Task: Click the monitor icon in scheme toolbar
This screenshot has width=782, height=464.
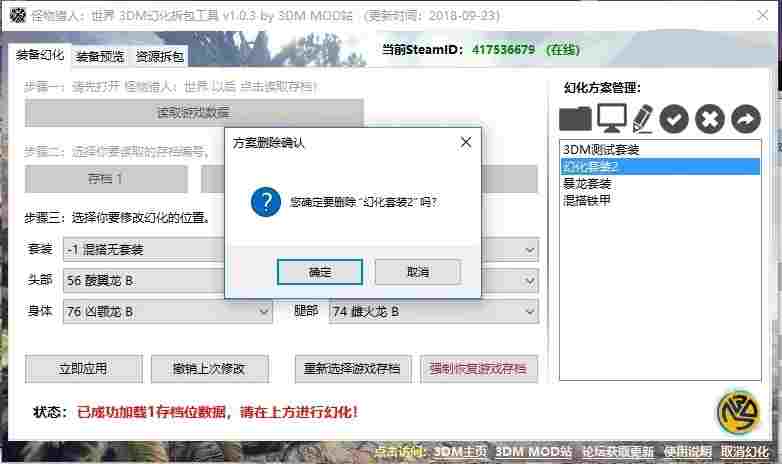Action: [x=612, y=118]
